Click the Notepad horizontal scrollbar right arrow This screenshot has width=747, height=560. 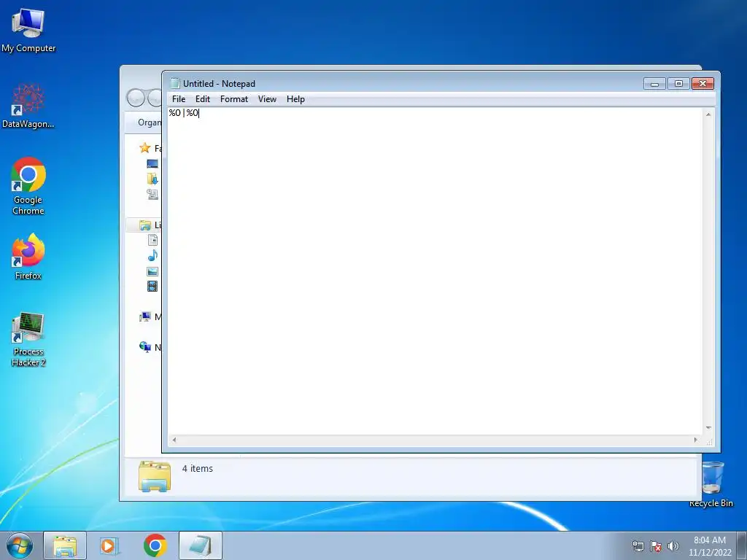[x=696, y=440]
